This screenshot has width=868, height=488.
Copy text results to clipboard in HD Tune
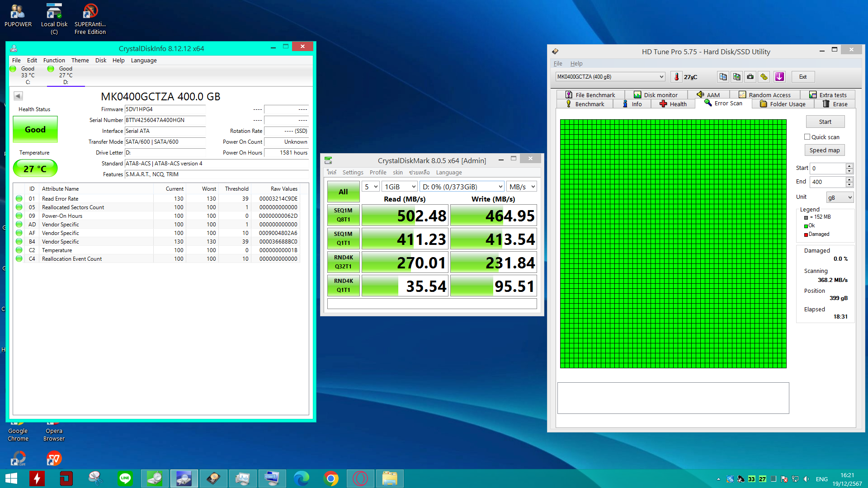(x=722, y=77)
